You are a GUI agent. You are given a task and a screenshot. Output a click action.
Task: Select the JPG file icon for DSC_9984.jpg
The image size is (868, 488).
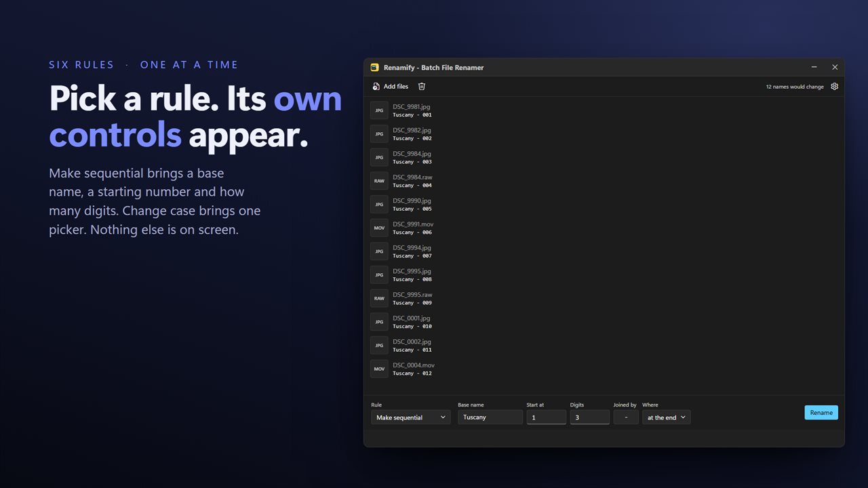(379, 157)
